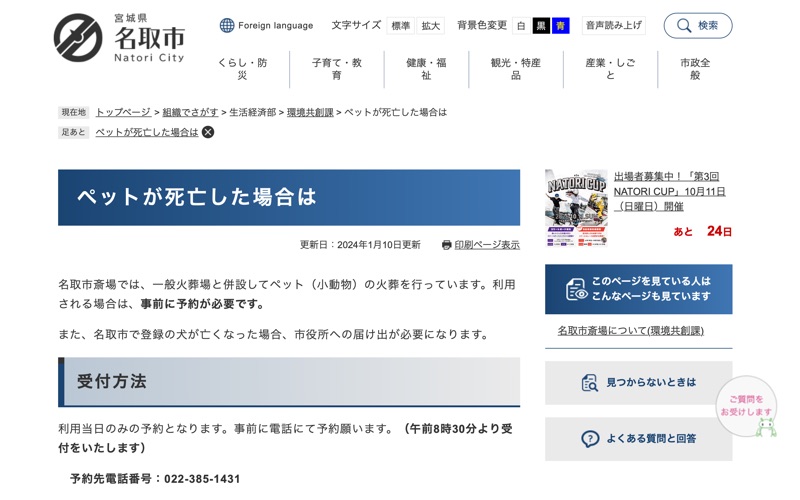Open 名取市斎場について(環境共創課) link
Viewport: 800px width, 500px height.
coord(631,331)
